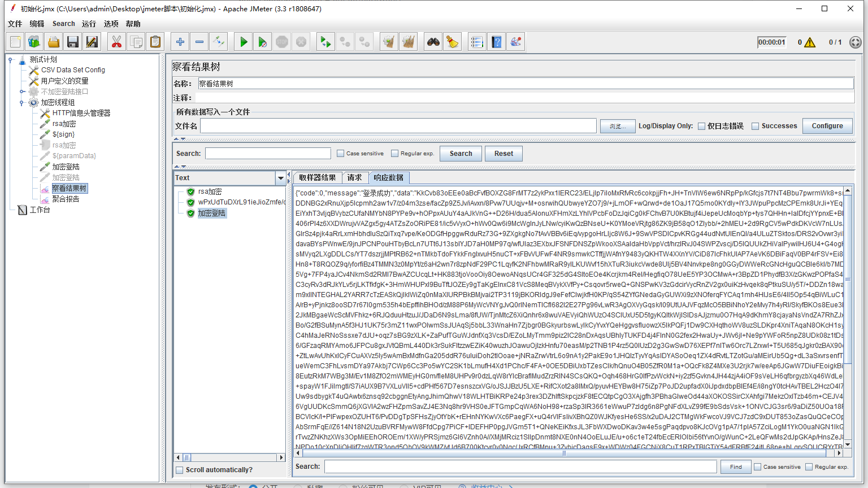The width and height of the screenshot is (868, 488).
Task: Open the search binoculars icon in the toolbar
Action: pos(432,41)
